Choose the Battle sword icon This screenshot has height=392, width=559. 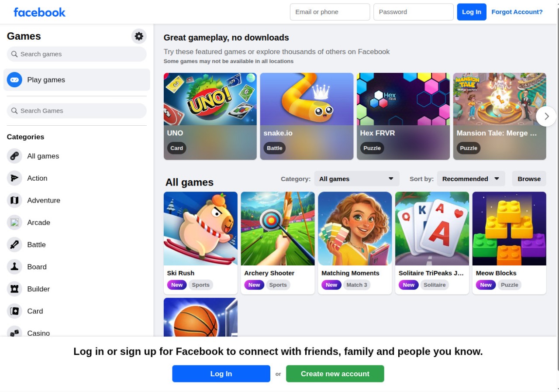14,244
